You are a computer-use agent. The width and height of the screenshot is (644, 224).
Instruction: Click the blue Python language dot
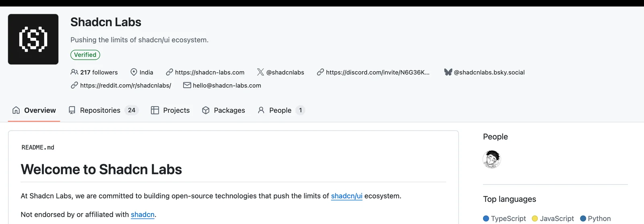tap(583, 218)
